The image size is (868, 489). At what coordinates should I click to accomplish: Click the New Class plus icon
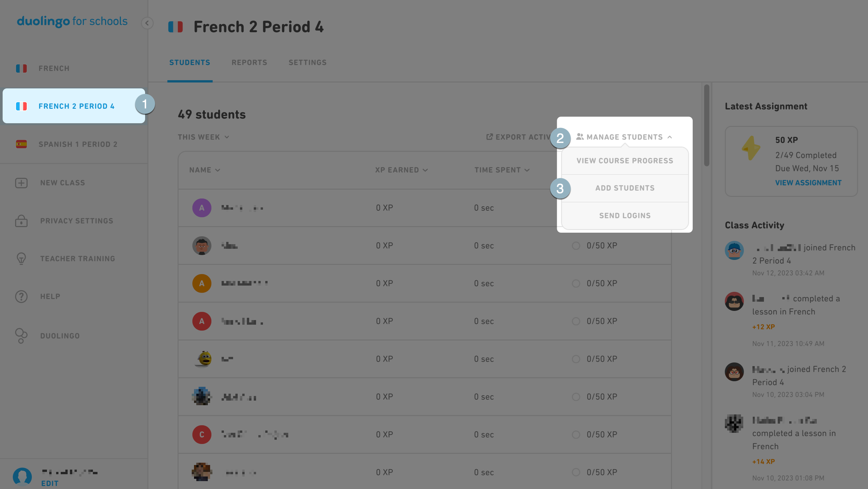click(21, 183)
